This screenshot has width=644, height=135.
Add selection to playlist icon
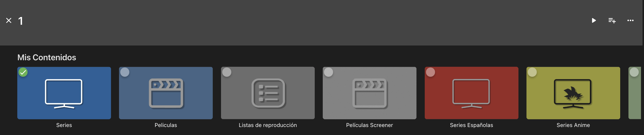tap(612, 20)
